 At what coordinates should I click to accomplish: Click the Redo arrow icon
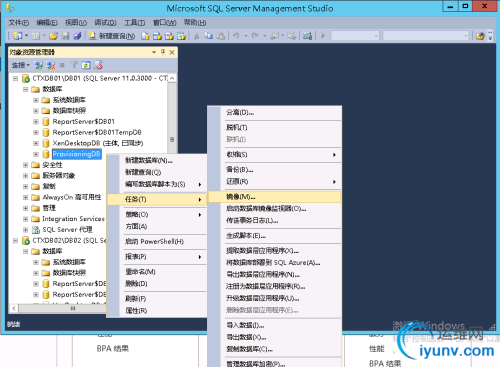[255, 36]
